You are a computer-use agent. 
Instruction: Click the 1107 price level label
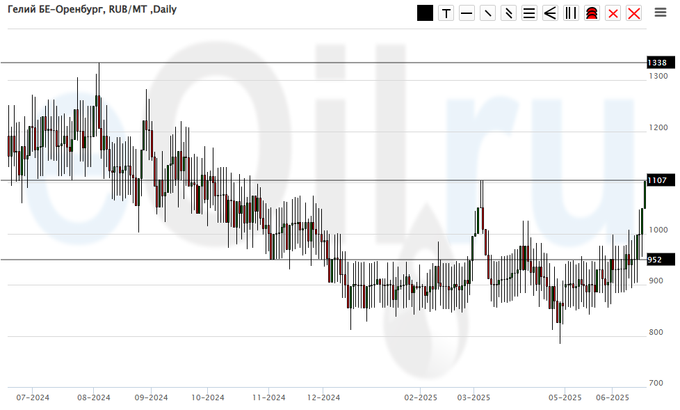coord(657,180)
